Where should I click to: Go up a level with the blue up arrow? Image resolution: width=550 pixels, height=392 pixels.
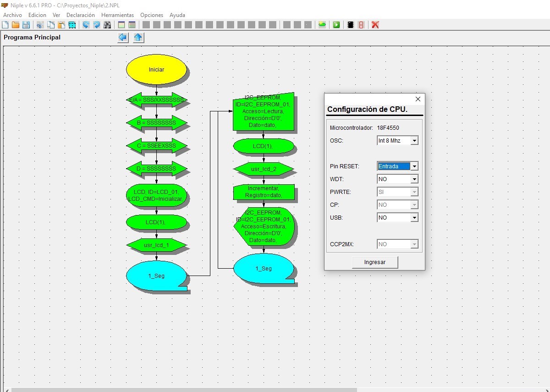pos(138,38)
